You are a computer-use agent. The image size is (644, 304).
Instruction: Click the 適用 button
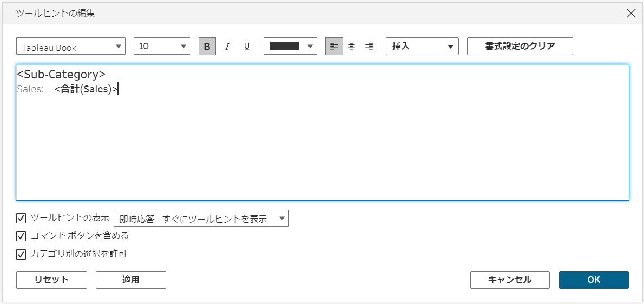[x=131, y=280]
